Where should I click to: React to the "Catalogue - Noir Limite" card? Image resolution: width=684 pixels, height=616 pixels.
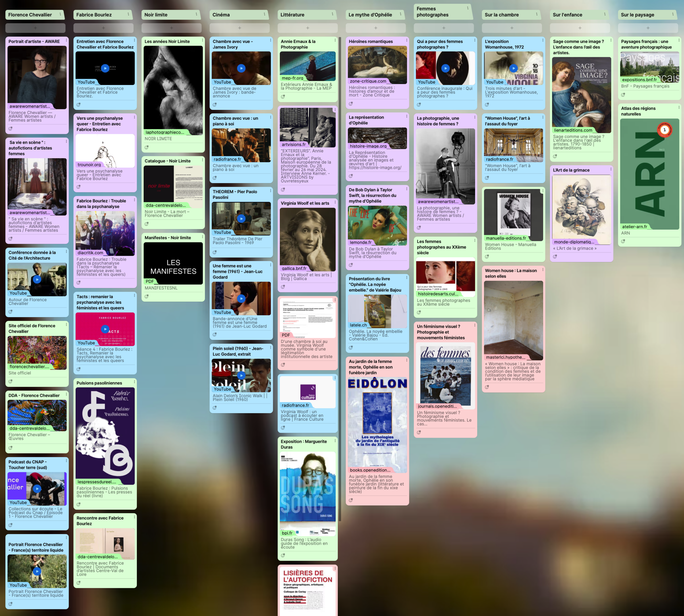[146, 224]
